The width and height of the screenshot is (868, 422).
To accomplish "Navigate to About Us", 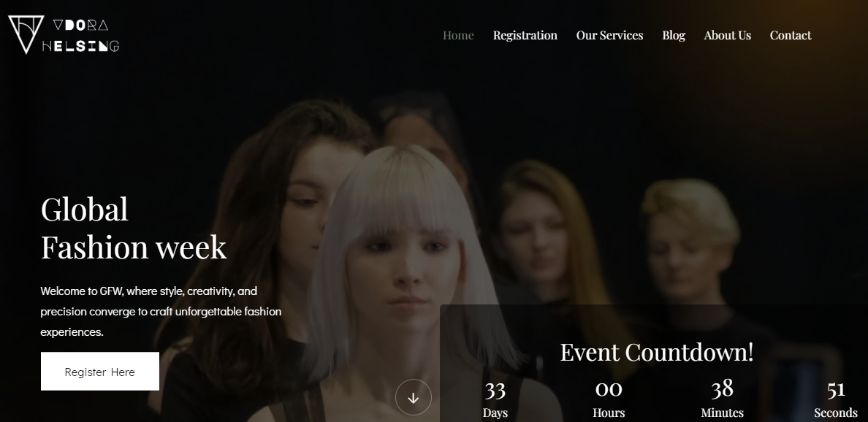I will pos(727,35).
